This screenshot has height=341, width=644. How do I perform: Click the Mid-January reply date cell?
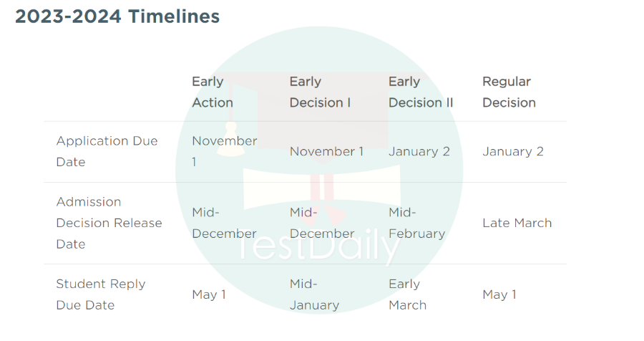coord(314,294)
